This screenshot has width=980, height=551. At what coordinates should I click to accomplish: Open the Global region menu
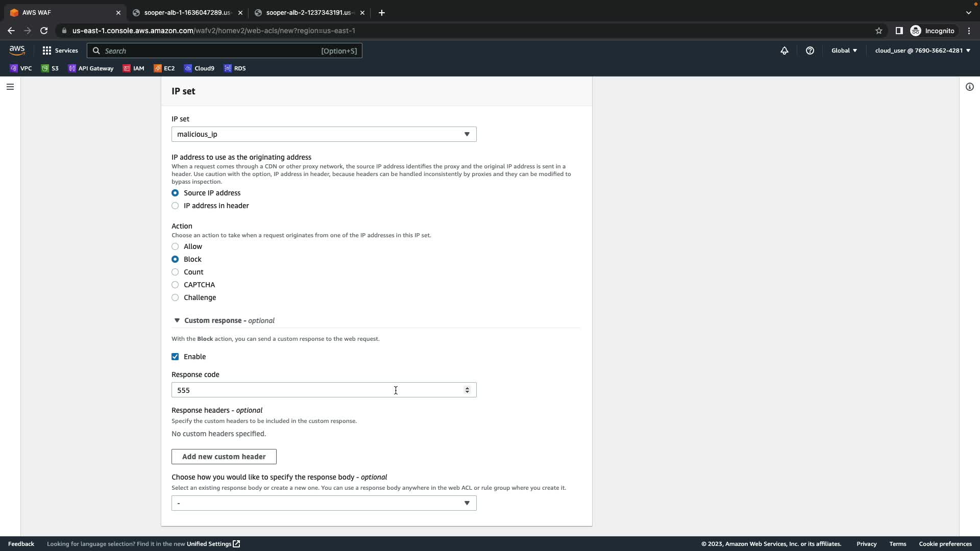844,51
